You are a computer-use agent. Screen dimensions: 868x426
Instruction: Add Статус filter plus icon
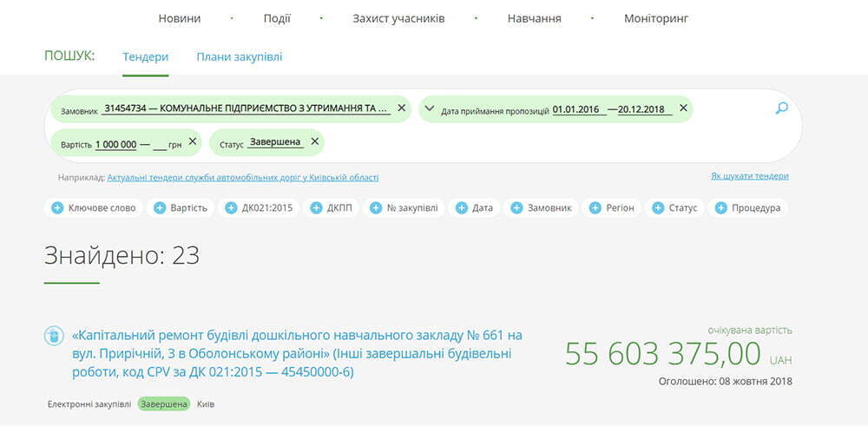pos(658,208)
